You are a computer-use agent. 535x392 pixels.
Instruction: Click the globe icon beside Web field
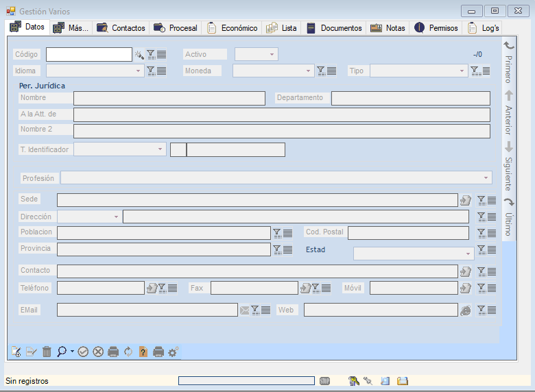[x=466, y=310]
